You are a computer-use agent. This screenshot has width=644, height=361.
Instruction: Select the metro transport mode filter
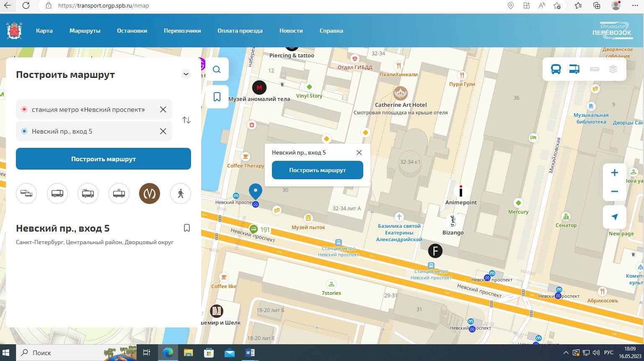tap(150, 193)
